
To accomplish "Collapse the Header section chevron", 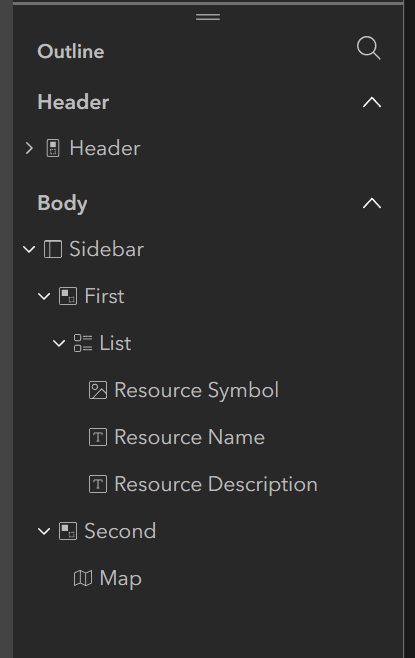I will pyautogui.click(x=372, y=102).
